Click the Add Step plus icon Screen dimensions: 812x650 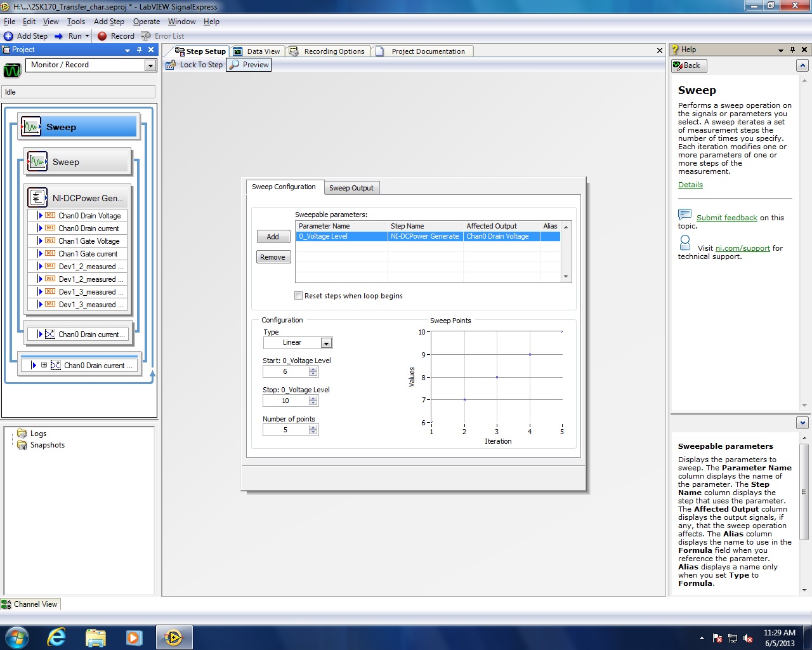point(8,36)
